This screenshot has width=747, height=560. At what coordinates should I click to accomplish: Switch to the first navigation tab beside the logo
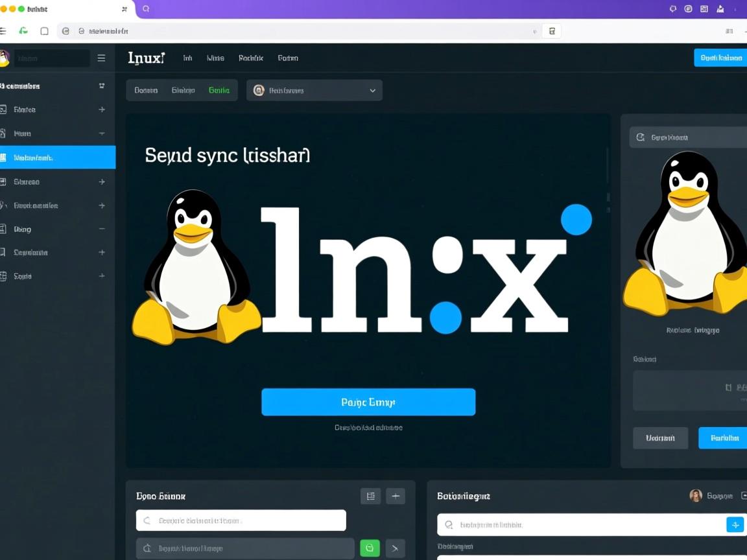click(187, 58)
